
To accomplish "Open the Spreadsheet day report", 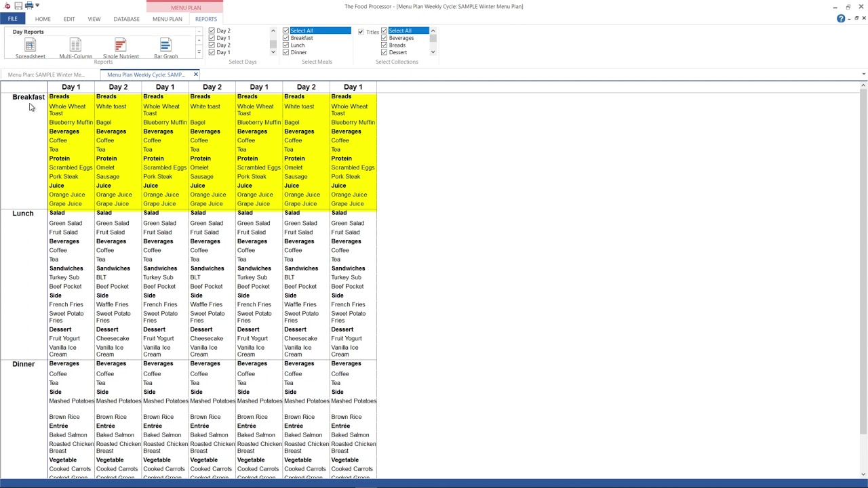I will (x=30, y=48).
